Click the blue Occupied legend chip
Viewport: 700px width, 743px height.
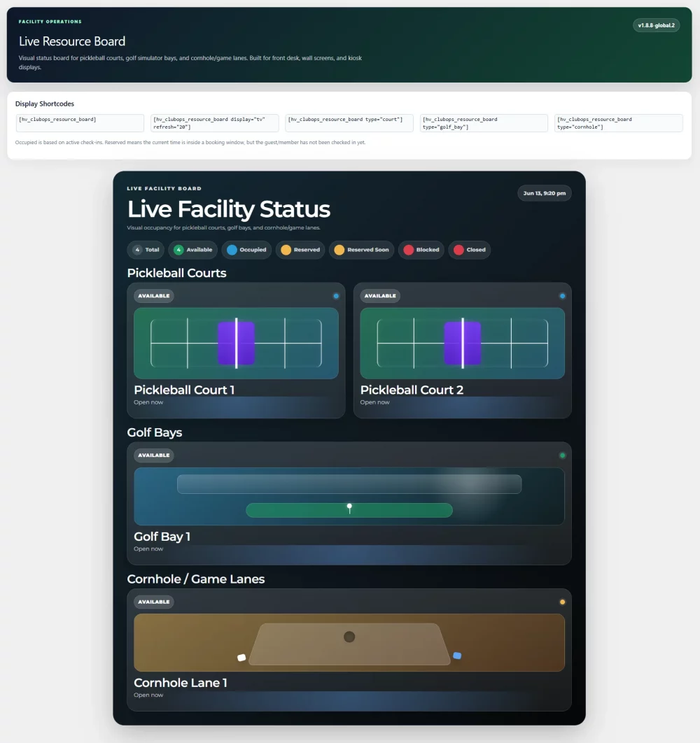coord(246,250)
